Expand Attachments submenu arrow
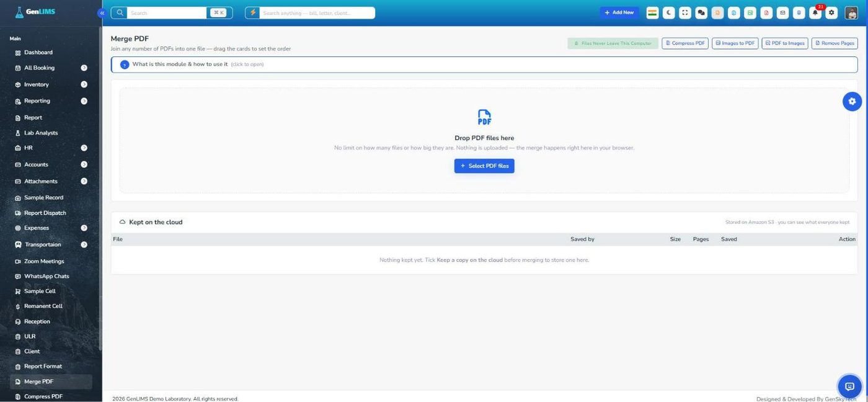Image resolution: width=868 pixels, height=402 pixels. 84,181
